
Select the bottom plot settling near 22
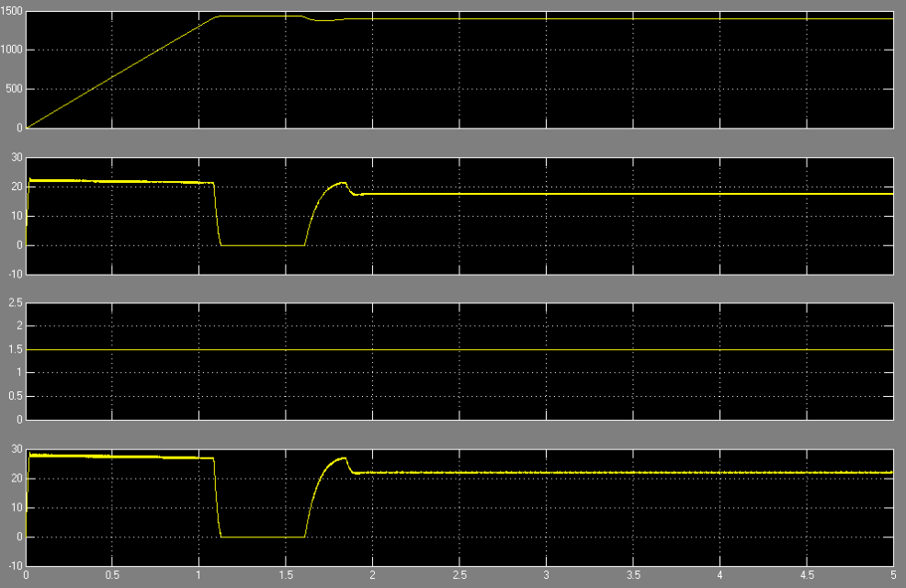tap(459, 507)
